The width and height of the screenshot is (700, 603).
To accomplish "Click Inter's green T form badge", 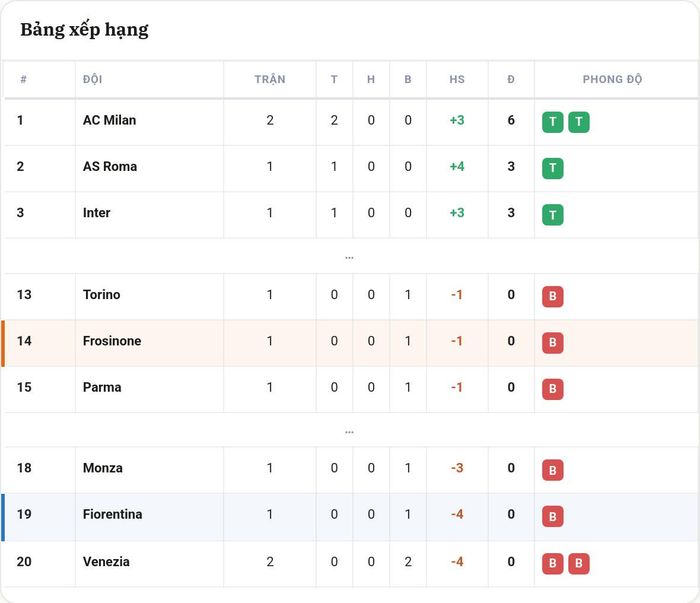I will coord(553,215).
